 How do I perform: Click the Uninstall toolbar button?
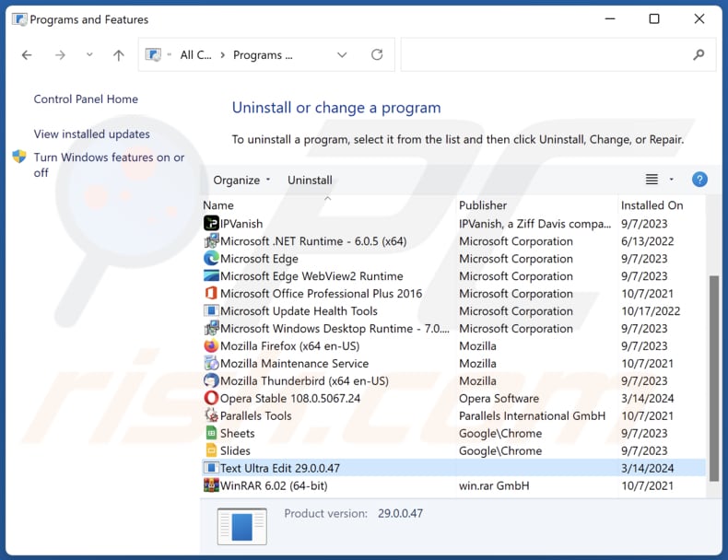pos(310,181)
